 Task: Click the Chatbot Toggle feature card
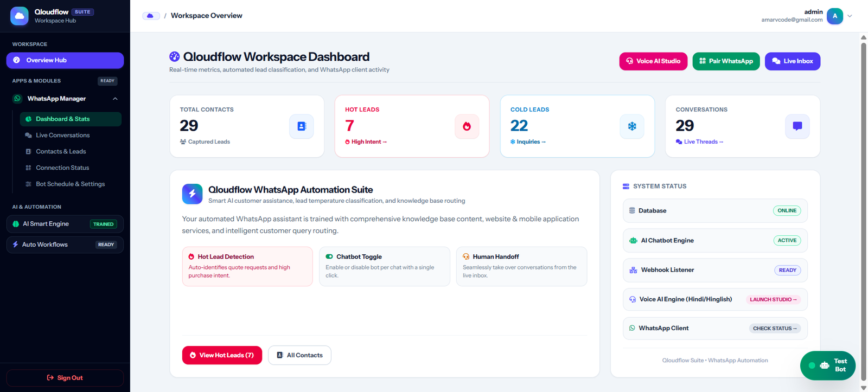point(385,266)
